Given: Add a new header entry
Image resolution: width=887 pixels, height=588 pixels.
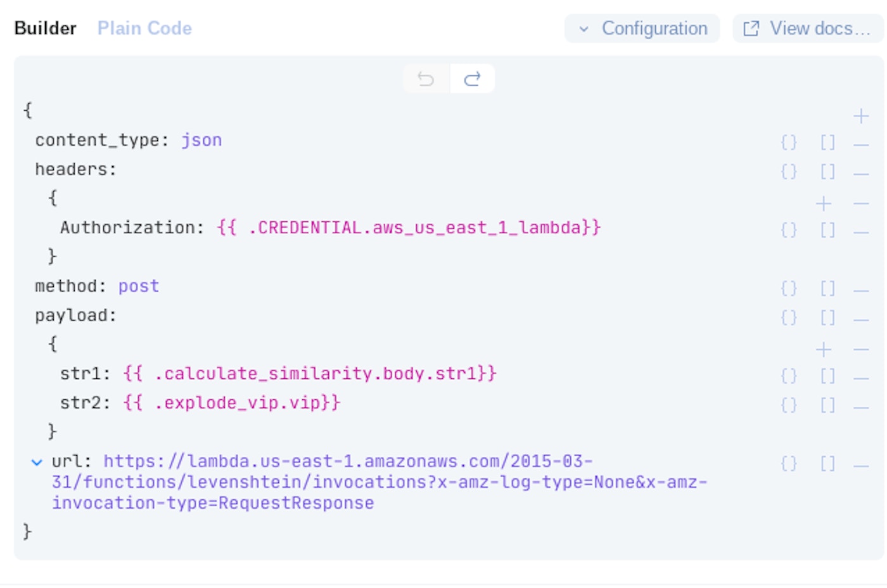Looking at the screenshot, I should (823, 203).
